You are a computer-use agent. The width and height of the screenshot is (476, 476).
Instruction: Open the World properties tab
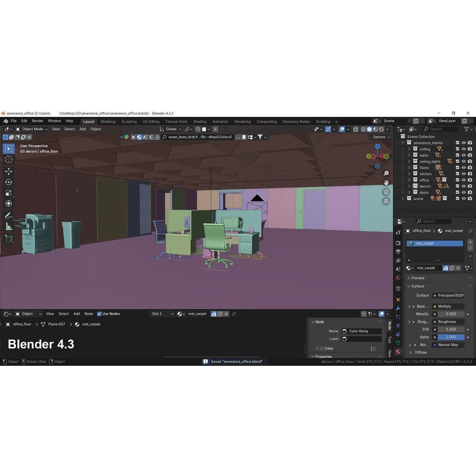[398, 278]
